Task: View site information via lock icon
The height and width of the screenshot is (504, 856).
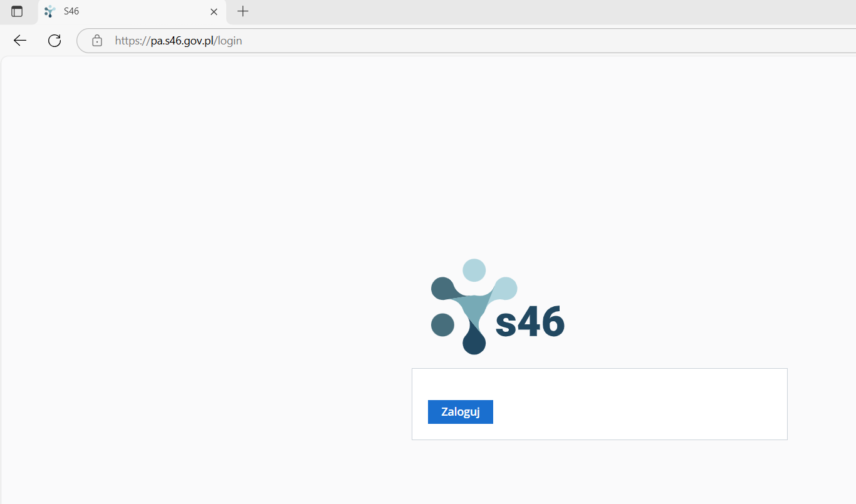Action: pos(97,41)
